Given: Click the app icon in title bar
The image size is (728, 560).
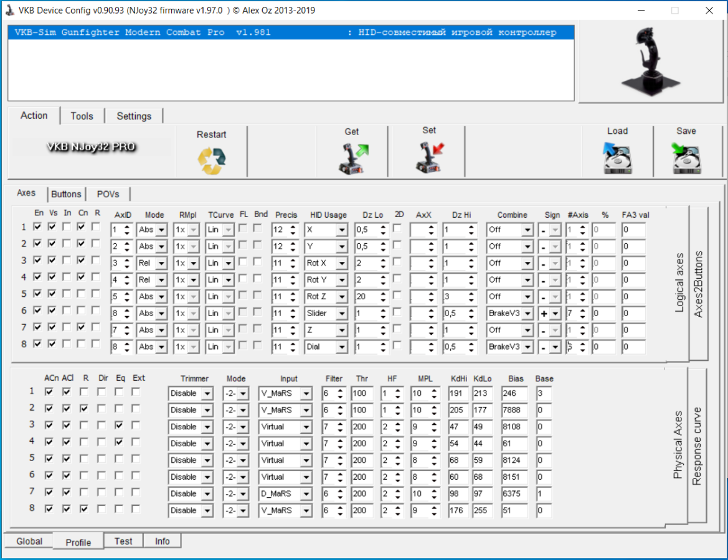Looking at the screenshot, I should tap(10, 10).
